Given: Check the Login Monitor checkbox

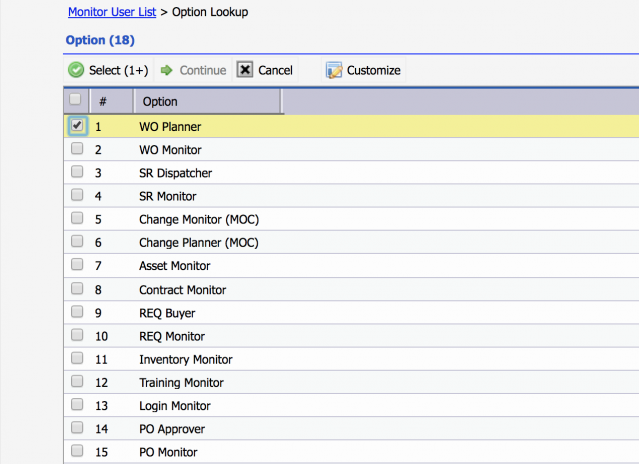Looking at the screenshot, I should point(77,405).
